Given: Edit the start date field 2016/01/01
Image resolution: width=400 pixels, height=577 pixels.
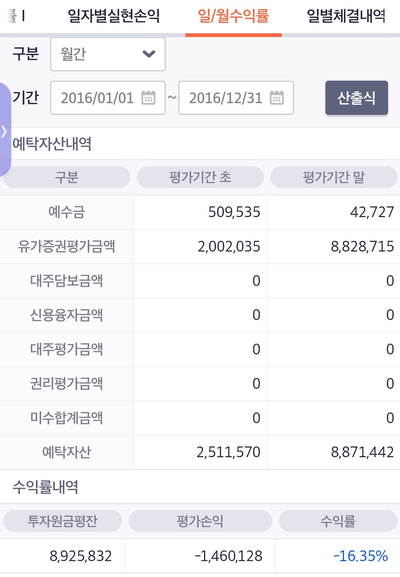Looking at the screenshot, I should tap(108, 98).
